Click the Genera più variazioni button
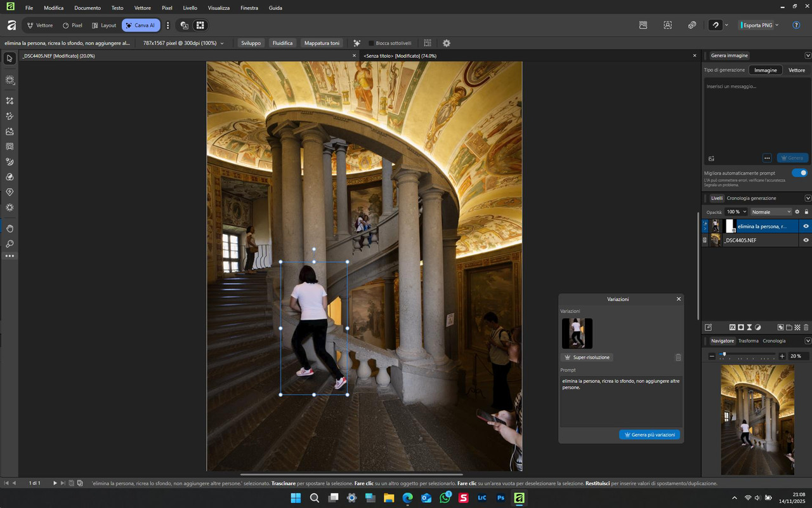The width and height of the screenshot is (812, 508). tap(650, 435)
